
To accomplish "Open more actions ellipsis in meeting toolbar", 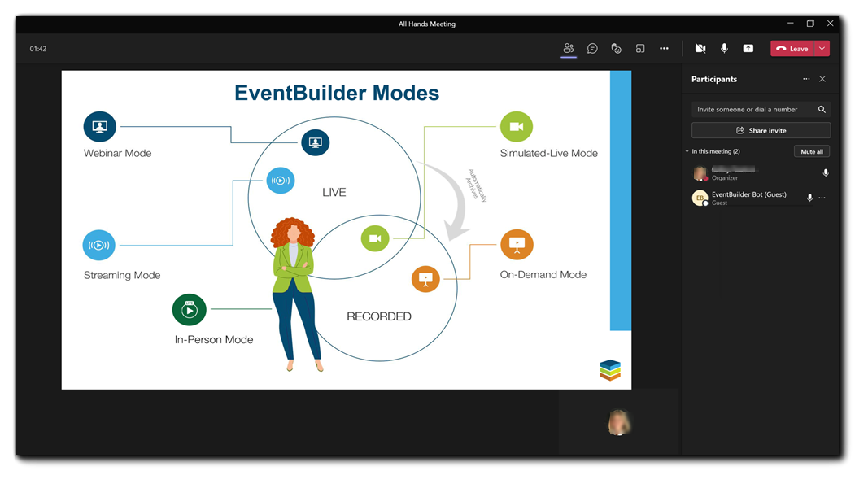I will click(x=664, y=49).
